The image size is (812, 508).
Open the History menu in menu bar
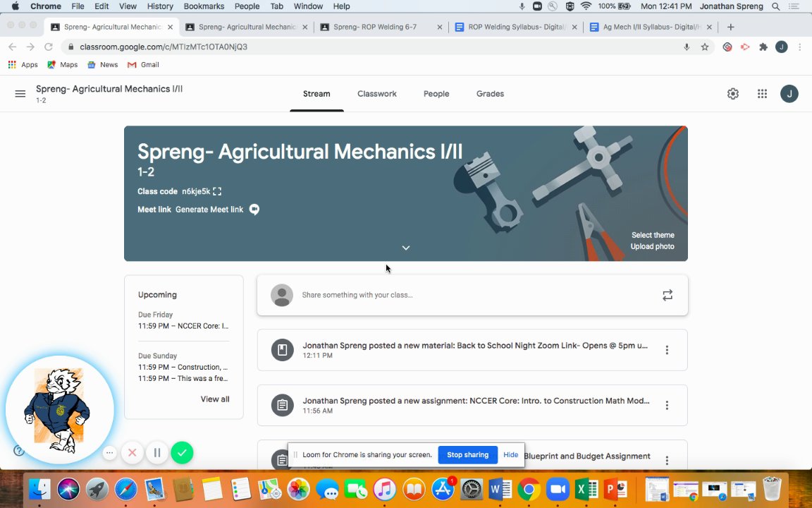160,6
